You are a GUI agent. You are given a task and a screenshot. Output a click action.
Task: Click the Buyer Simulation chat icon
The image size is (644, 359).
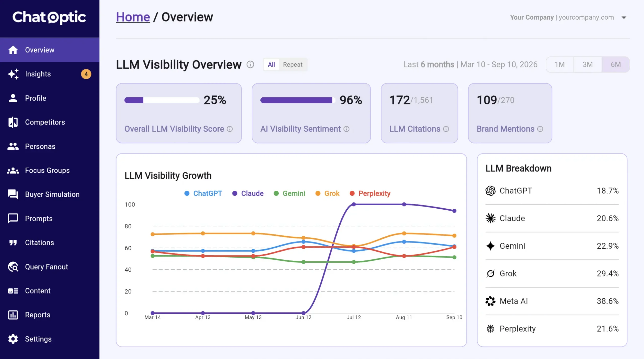13,194
